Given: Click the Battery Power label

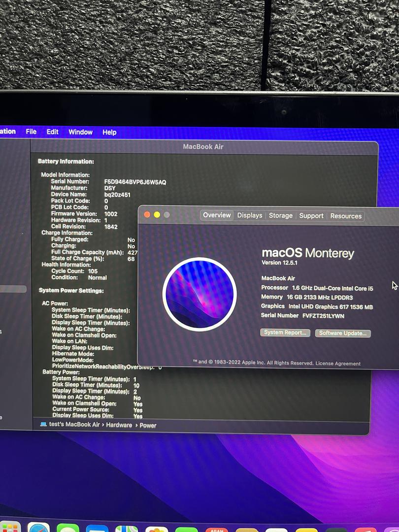Looking at the screenshot, I should coord(61,372).
